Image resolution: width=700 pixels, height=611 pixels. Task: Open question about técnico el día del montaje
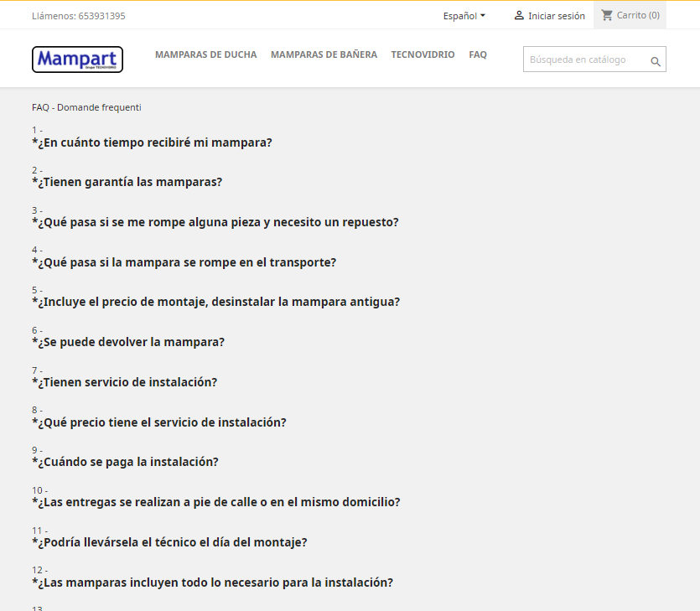click(x=169, y=542)
